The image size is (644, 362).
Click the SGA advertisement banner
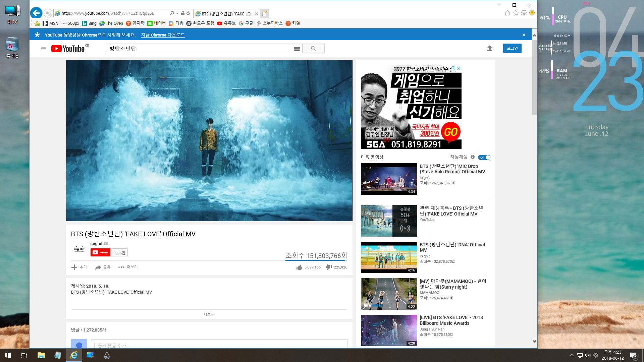click(411, 107)
